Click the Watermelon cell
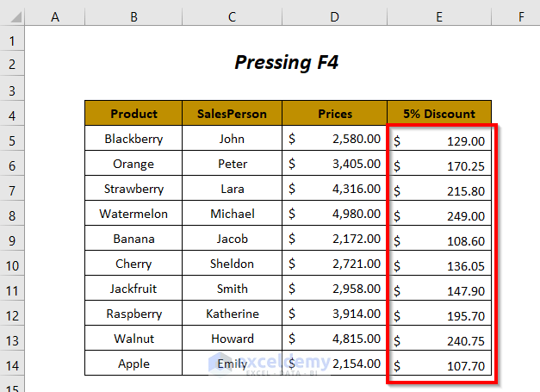The height and width of the screenshot is (392, 540). pos(133,214)
